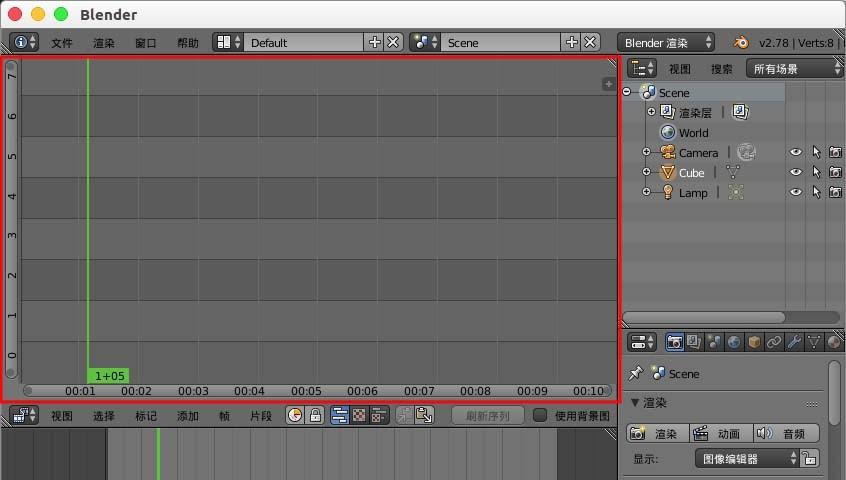Click the sequencer vertical channel scrollbar
Viewport: 846px width, 480px height.
[11, 219]
